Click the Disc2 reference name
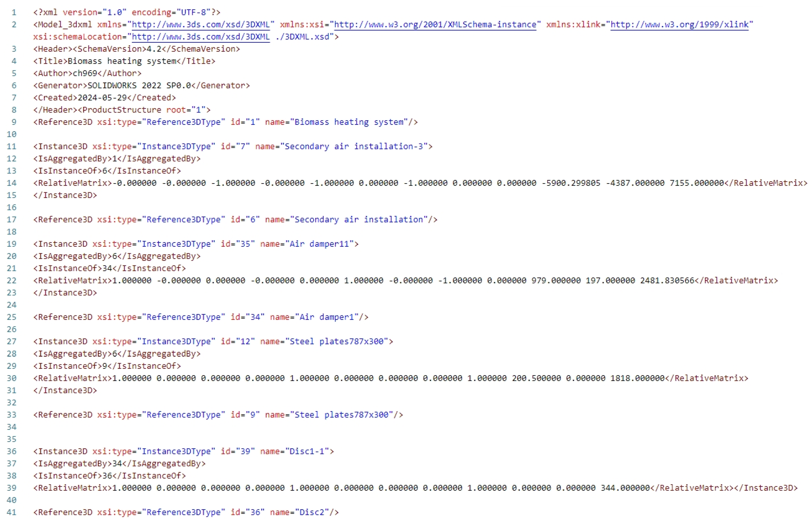This screenshot has height=523, width=812. (312, 512)
